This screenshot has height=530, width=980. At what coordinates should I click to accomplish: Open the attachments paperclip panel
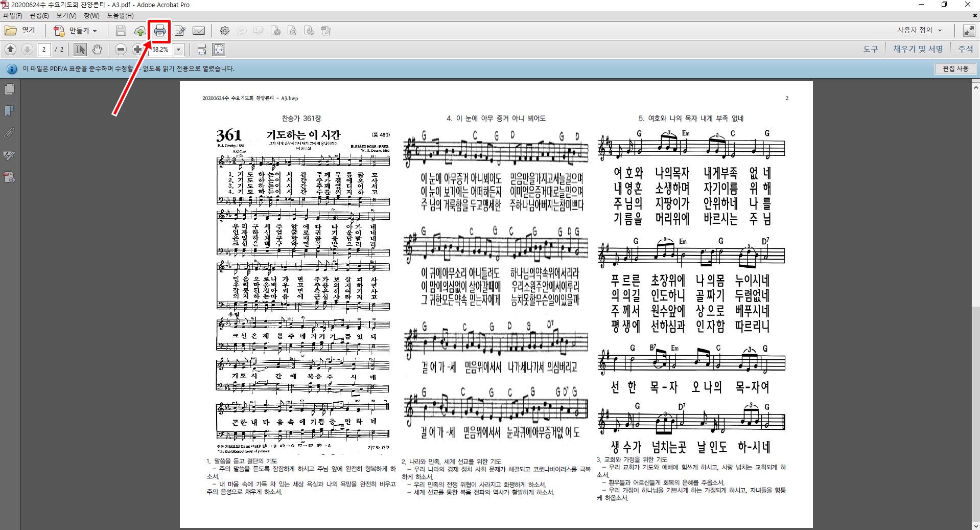coord(9,133)
